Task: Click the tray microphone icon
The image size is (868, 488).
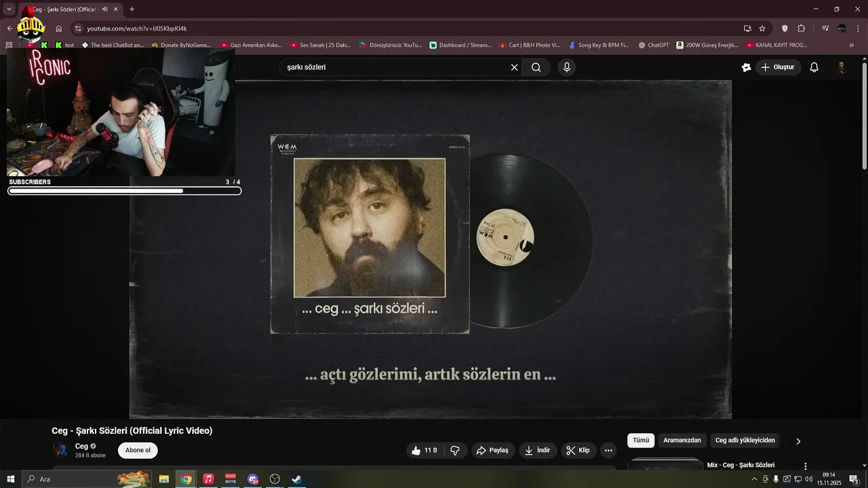Action: point(776,479)
